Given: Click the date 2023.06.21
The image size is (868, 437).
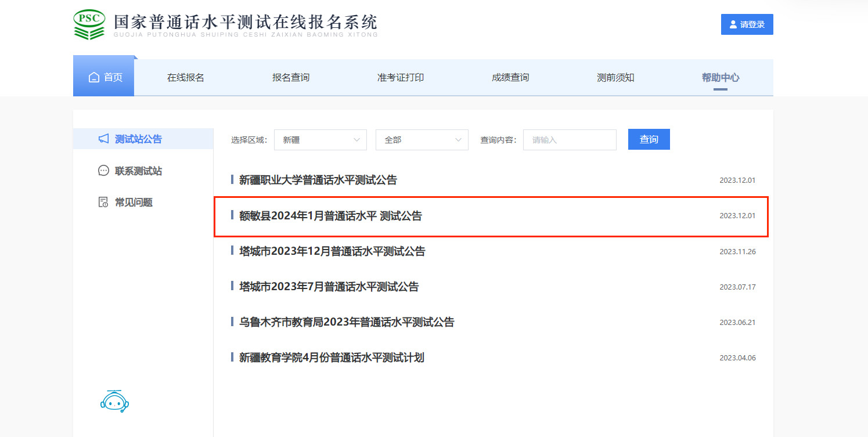Looking at the screenshot, I should point(737,322).
